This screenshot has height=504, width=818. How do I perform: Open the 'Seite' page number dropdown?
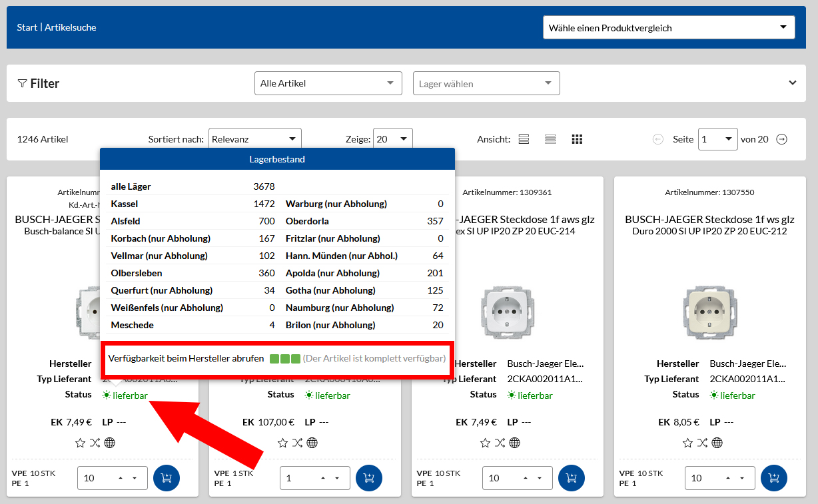pyautogui.click(x=717, y=139)
